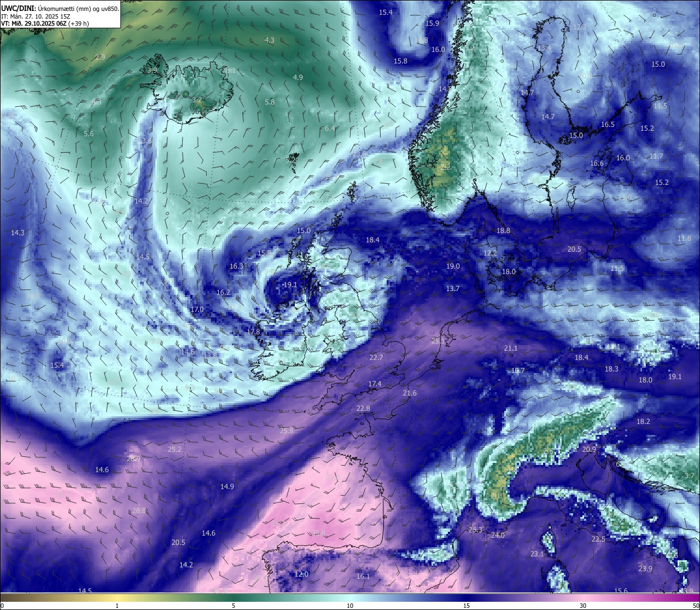700x610 pixels.
Task: Click the 25.8 value label
Action: coord(287,431)
